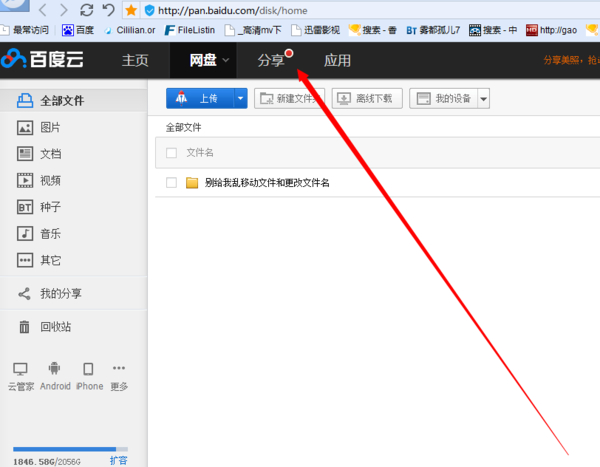The image size is (600, 467).
Task: Click the orange 分享美照 promotion link
Action: tap(571, 60)
